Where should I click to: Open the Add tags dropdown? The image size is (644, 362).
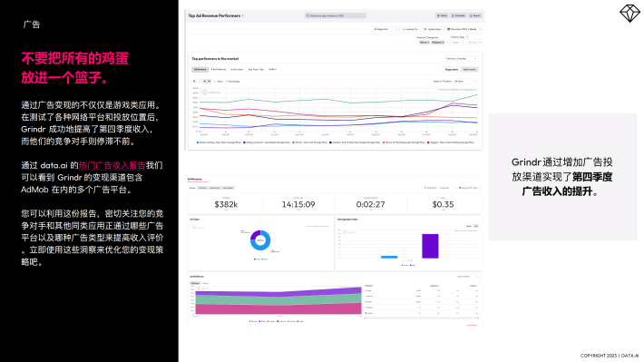point(474,43)
